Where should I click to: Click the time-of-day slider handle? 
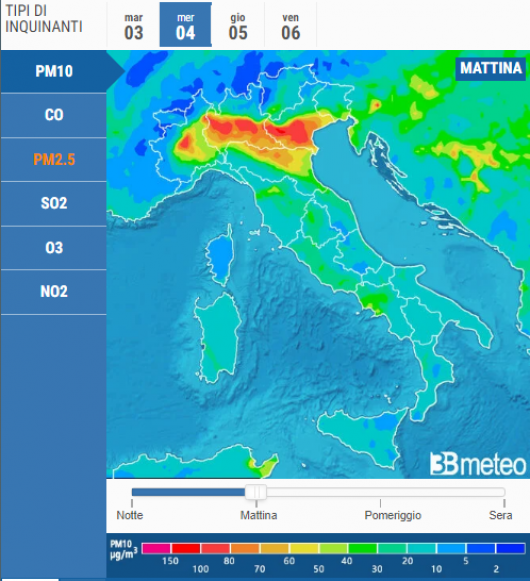point(256,492)
